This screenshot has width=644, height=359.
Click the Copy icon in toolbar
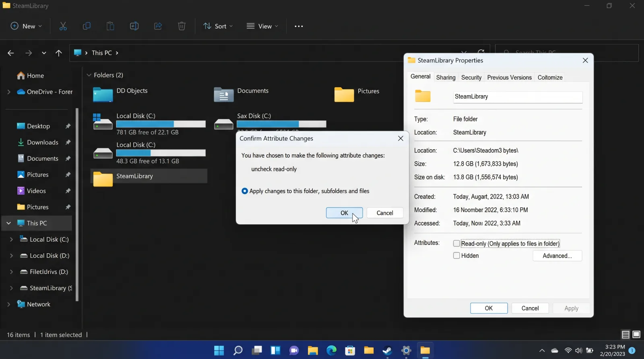coord(87,26)
